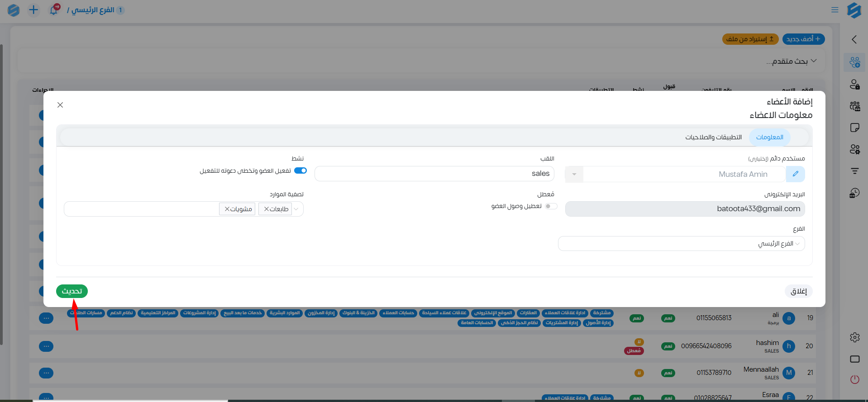The width and height of the screenshot is (868, 402).
Task: Expand the Mustafa Amin user dropdown
Action: point(574,174)
